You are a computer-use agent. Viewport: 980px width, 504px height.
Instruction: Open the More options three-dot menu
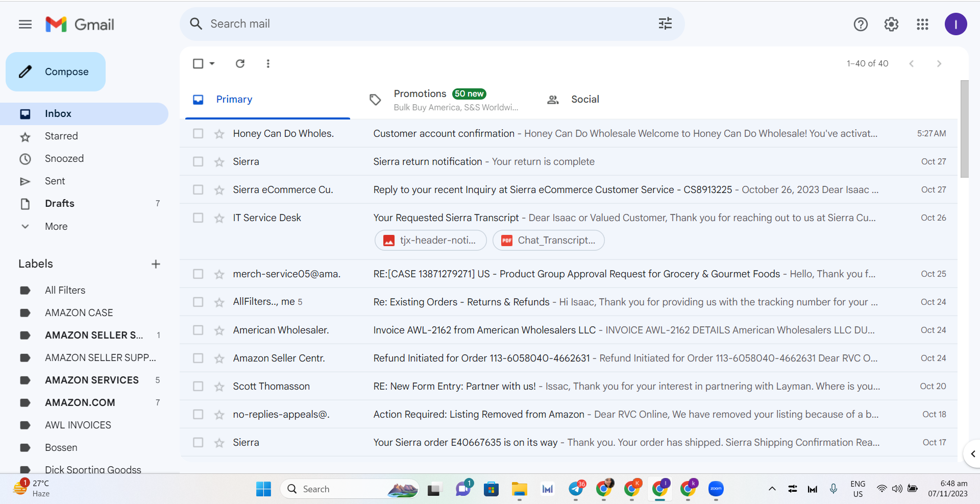[x=268, y=63]
